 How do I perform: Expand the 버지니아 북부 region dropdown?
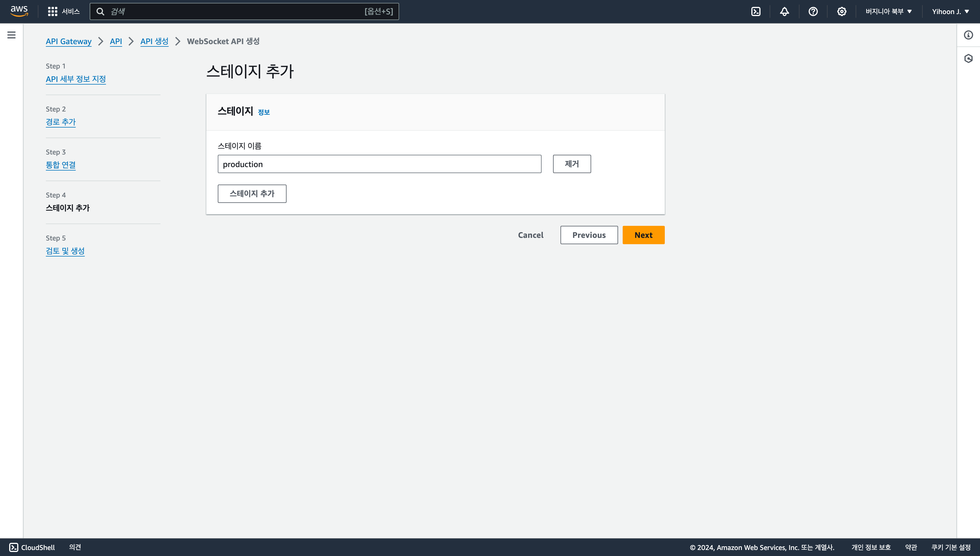[888, 11]
